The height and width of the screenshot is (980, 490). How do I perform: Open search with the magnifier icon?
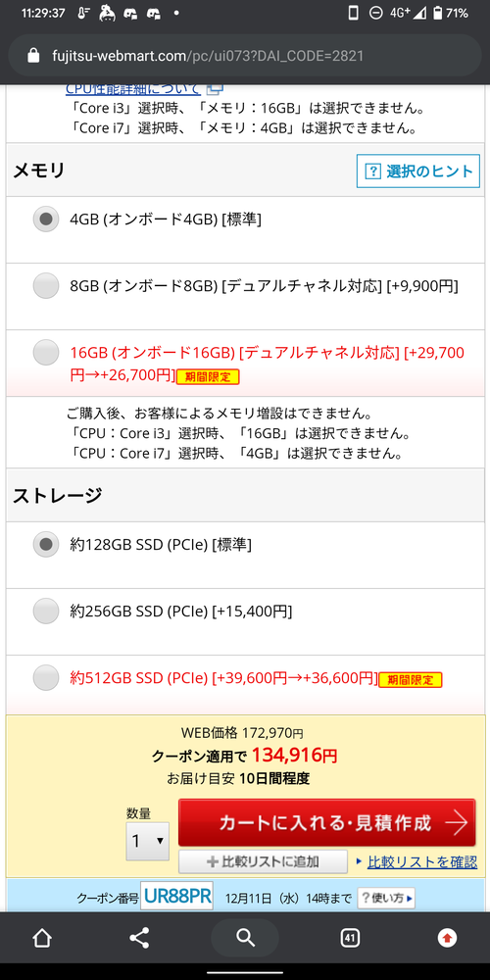(245, 938)
